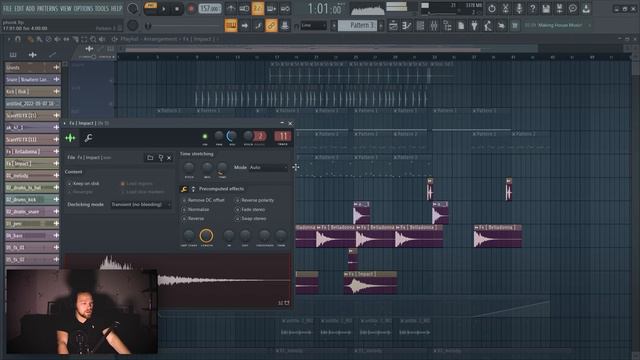The width and height of the screenshot is (640, 360).
Task: Click the help question mark icon
Action: tap(532, 9)
